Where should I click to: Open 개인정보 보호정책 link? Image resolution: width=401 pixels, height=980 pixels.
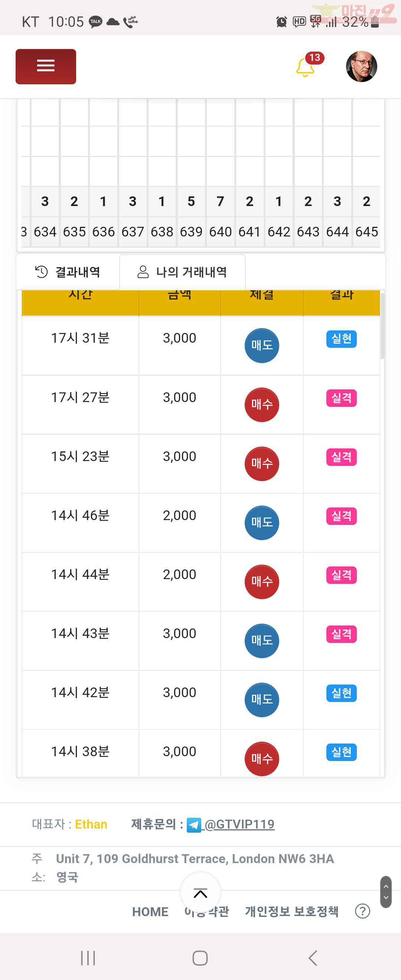click(292, 912)
